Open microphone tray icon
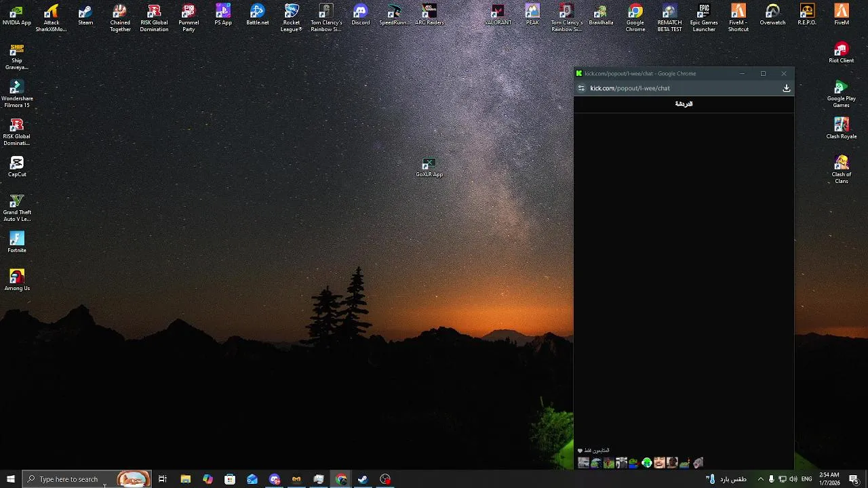Image resolution: width=868 pixels, height=488 pixels. pos(771,479)
